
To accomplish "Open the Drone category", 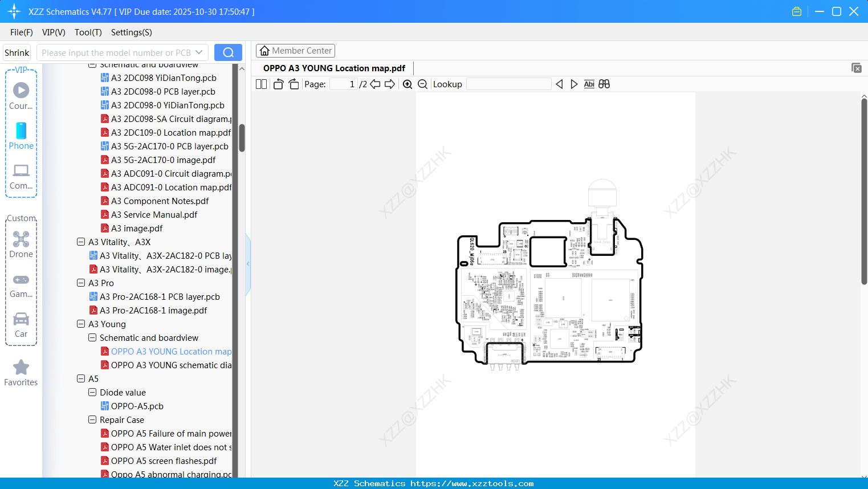I will pos(21,244).
